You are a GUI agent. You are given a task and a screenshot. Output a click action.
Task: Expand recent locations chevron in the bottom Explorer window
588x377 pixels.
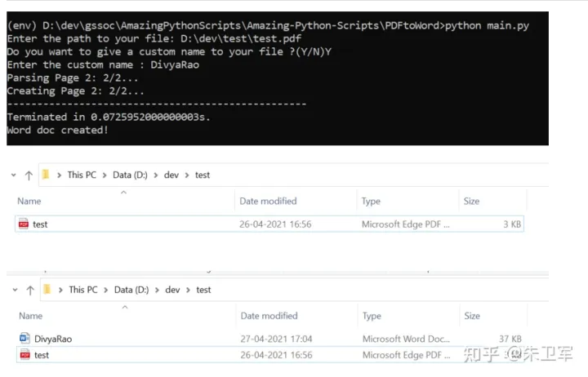[15, 290]
